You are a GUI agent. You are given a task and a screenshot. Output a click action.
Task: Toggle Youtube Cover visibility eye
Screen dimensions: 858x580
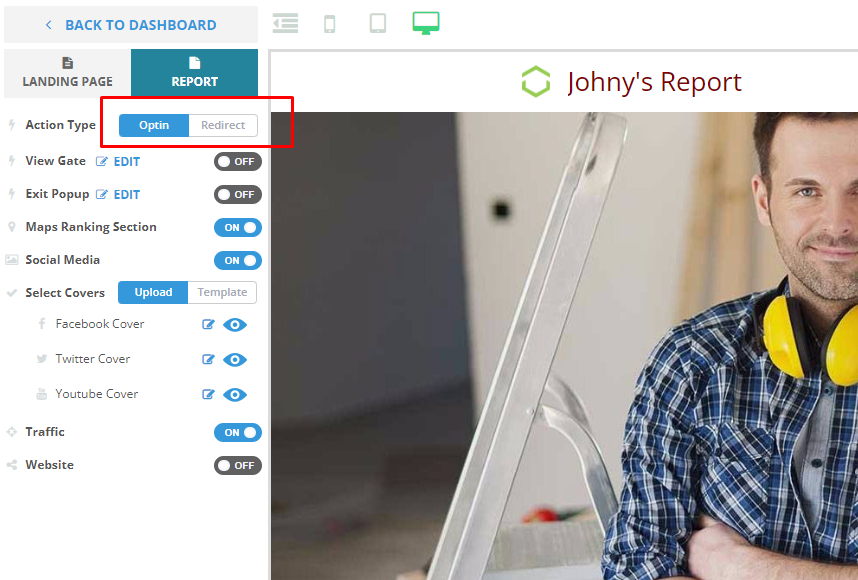pyautogui.click(x=235, y=394)
